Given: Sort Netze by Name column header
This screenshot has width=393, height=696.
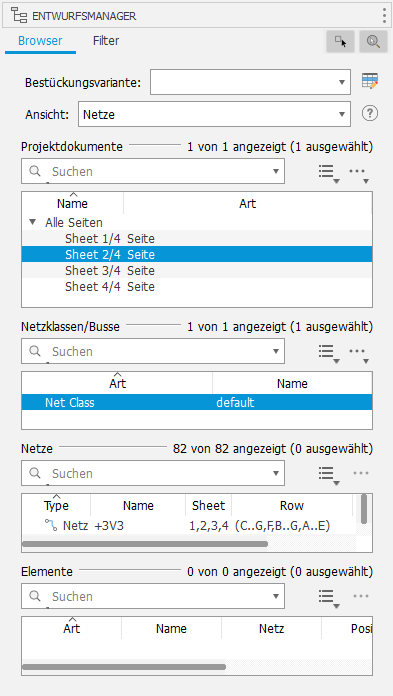Looking at the screenshot, I should tap(138, 505).
